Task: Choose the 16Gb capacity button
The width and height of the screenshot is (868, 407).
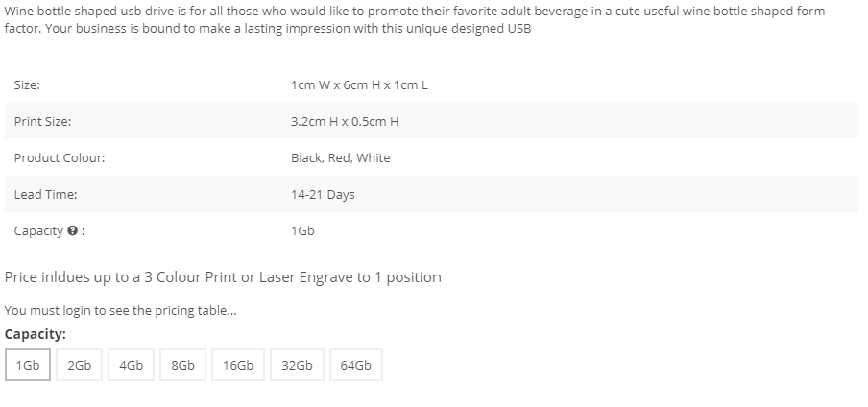Action: (238, 365)
